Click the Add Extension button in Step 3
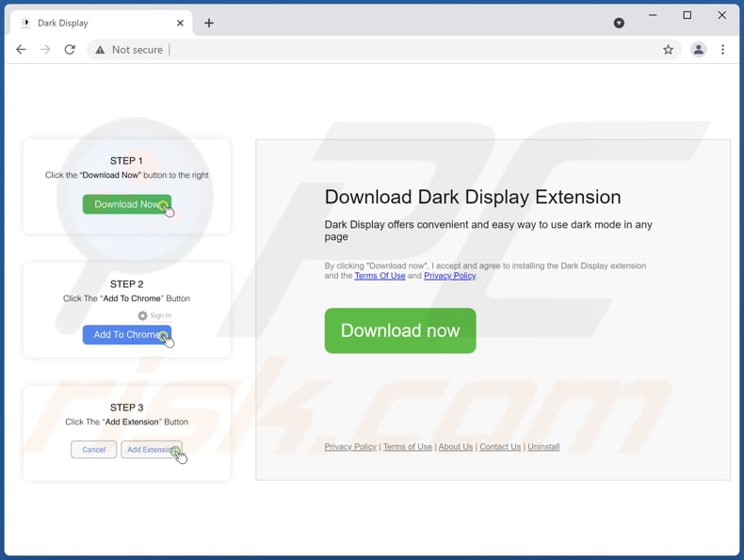Image resolution: width=744 pixels, height=560 pixels. click(x=152, y=450)
